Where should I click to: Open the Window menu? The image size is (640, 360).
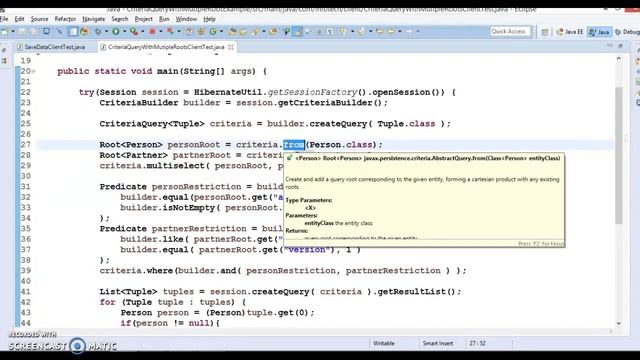click(186, 19)
